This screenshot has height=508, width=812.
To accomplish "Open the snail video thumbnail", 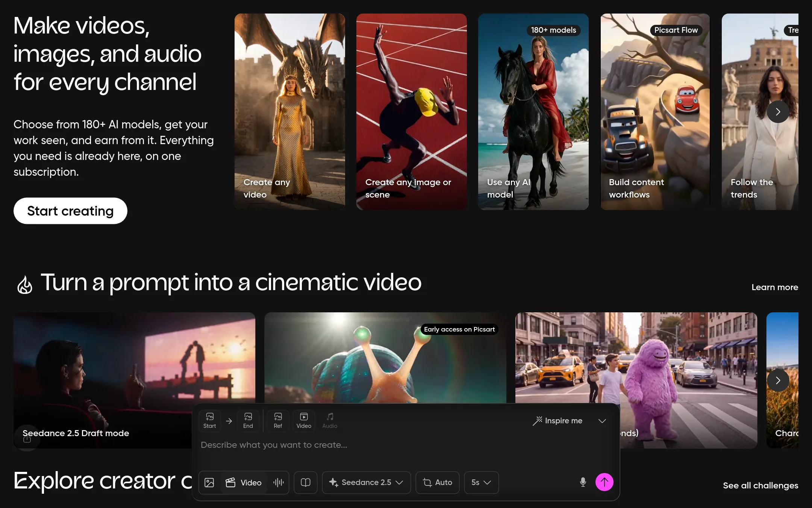I will [x=385, y=357].
